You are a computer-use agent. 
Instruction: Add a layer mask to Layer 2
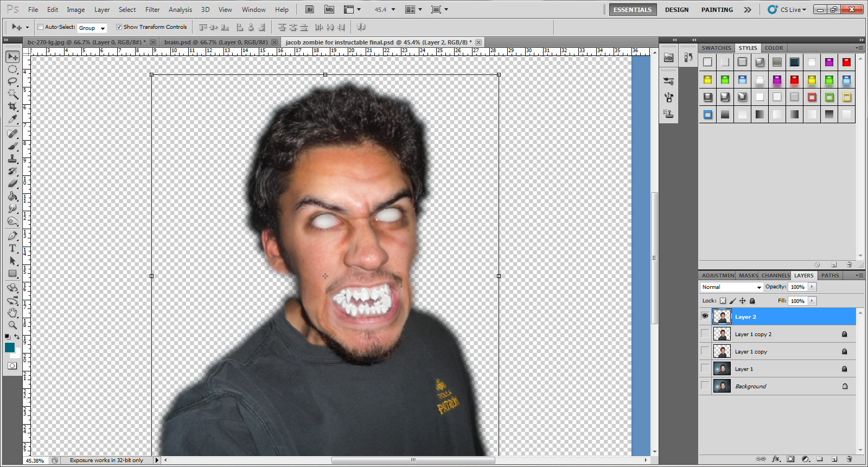click(790, 459)
